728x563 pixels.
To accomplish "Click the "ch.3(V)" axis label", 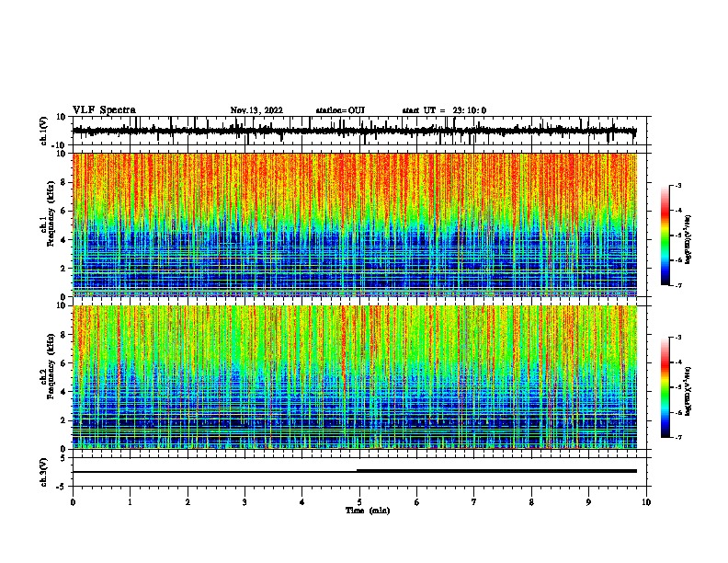I will point(44,473).
